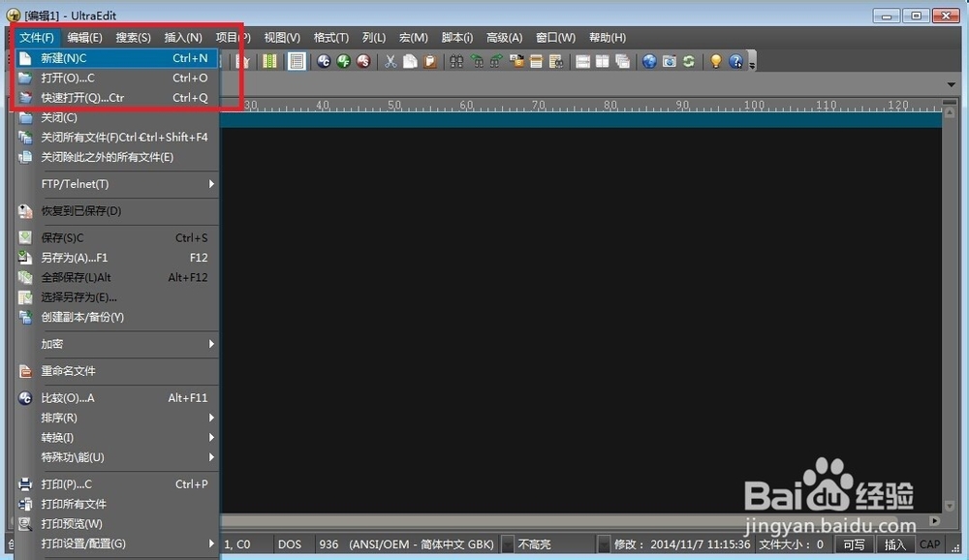Open the globe browser view icon
This screenshot has width=969, height=560.
[649, 61]
